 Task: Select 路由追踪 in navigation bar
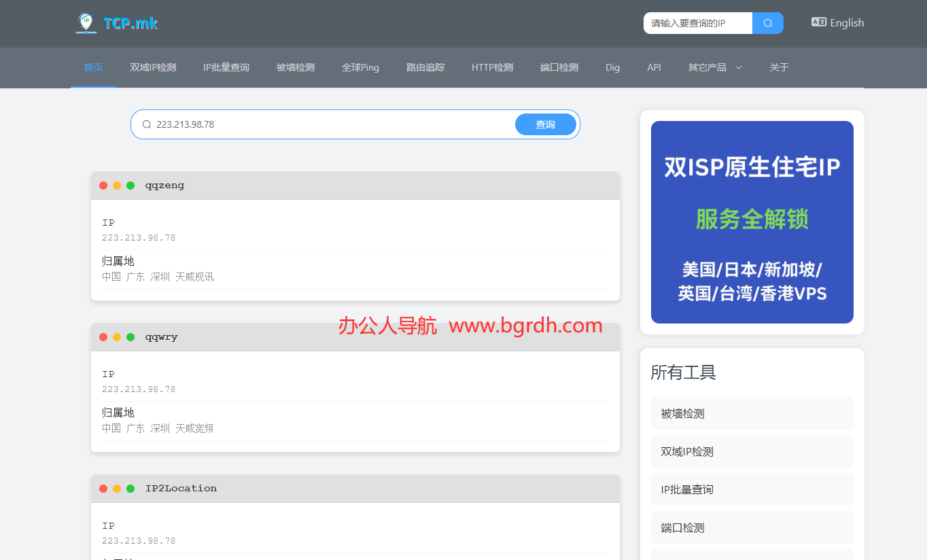425,67
